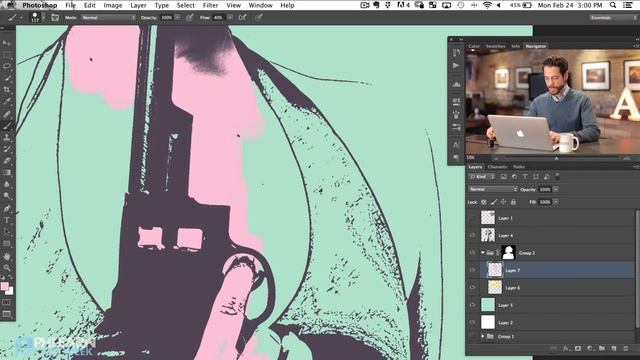Open the Select menu

[x=185, y=5]
